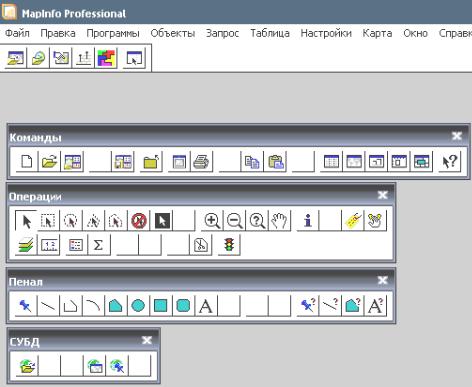Open Text Style A-question icon
Viewport: 472px width, 387px height.
[x=375, y=306]
